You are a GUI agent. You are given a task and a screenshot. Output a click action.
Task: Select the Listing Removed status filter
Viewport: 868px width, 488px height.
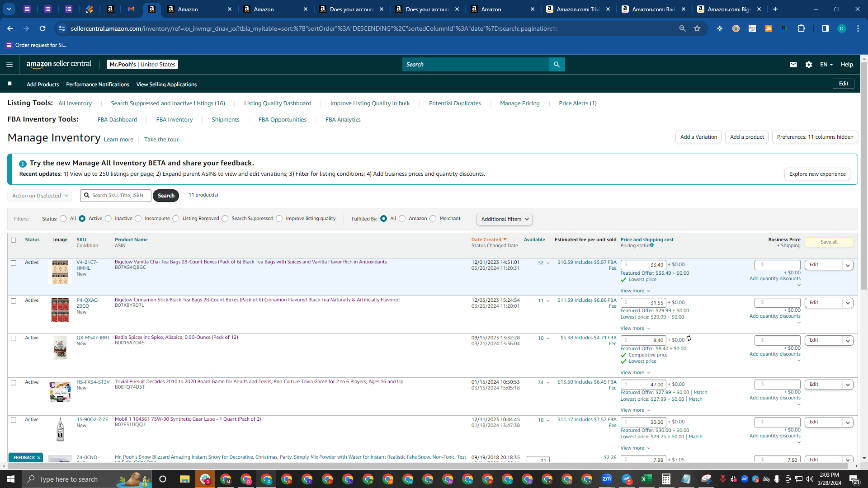[176, 219]
